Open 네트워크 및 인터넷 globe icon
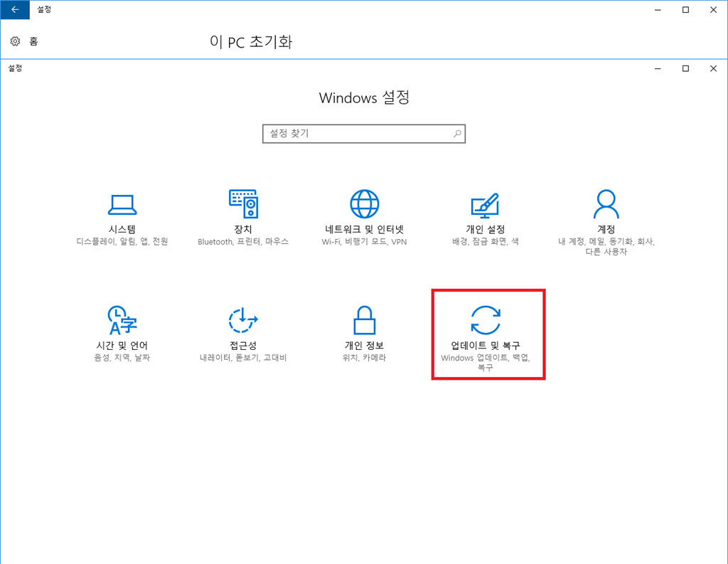The width and height of the screenshot is (728, 564). coord(365,203)
